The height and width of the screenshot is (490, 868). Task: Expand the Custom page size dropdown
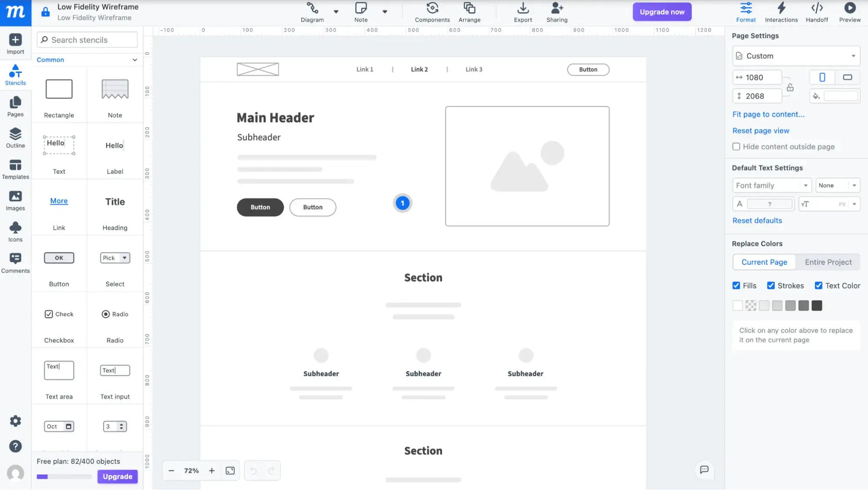pyautogui.click(x=795, y=56)
